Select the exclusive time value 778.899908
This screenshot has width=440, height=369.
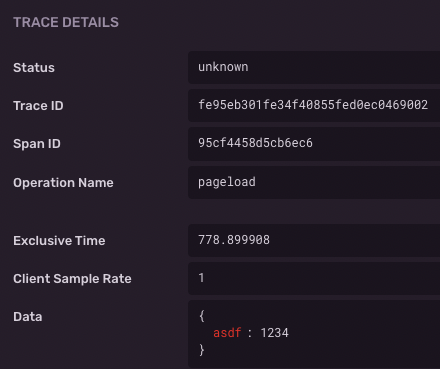pos(234,240)
